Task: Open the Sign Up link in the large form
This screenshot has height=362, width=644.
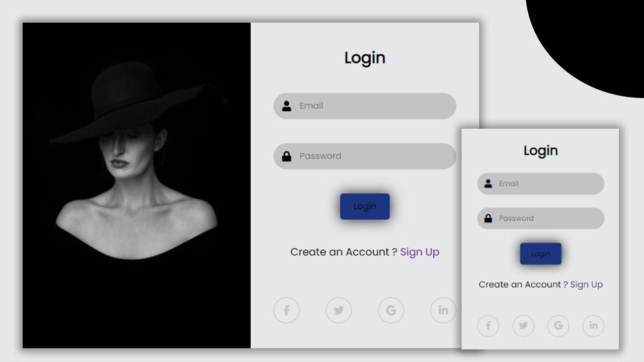Action: [x=420, y=252]
